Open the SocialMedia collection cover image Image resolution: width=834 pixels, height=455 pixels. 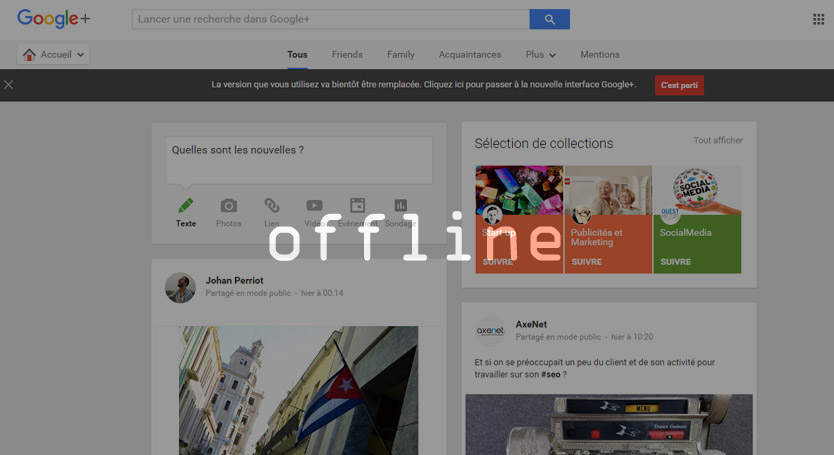point(697,190)
